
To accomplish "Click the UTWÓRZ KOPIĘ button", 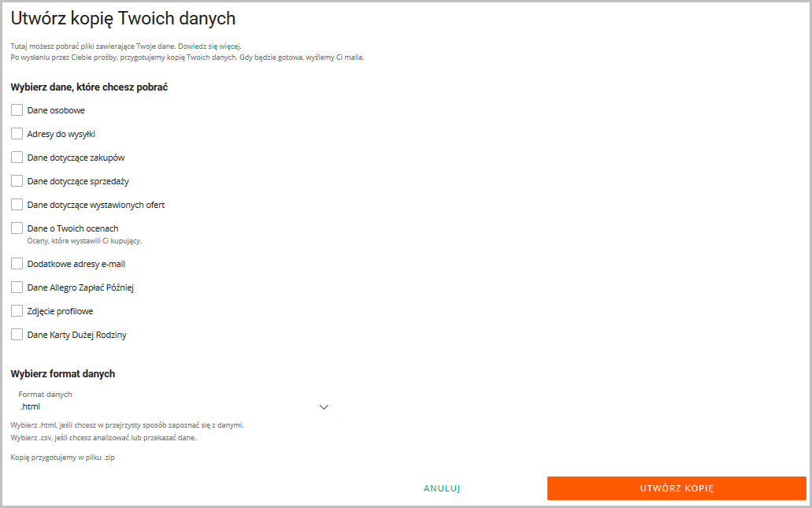I will pyautogui.click(x=677, y=488).
